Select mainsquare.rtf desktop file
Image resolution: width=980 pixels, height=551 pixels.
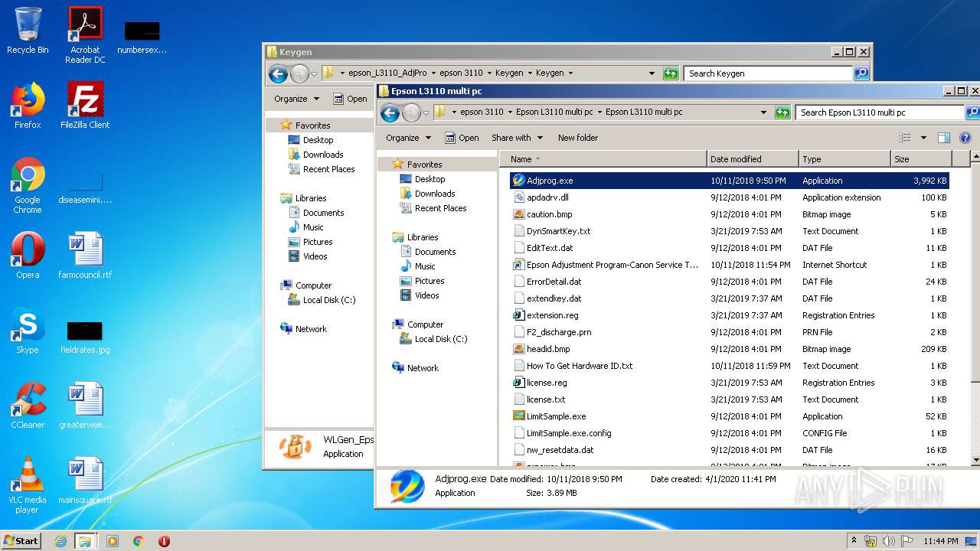(85, 481)
